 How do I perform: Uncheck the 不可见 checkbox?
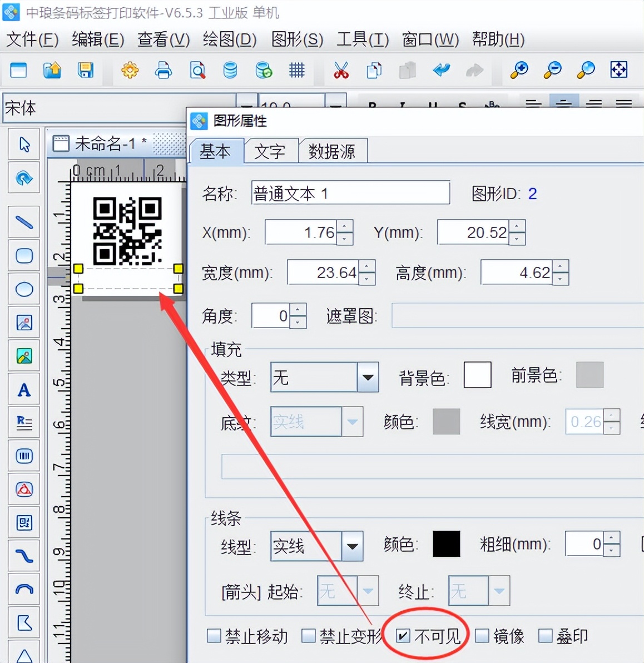pyautogui.click(x=403, y=636)
